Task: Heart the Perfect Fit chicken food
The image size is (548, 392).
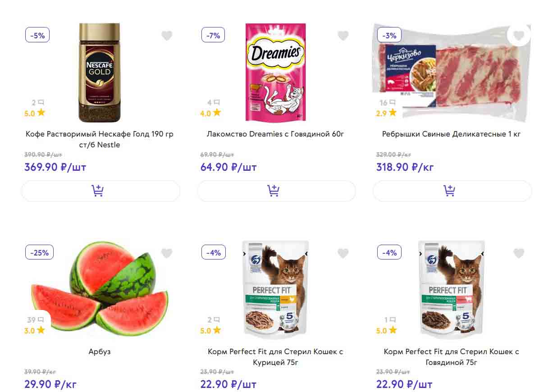Action: (x=343, y=253)
